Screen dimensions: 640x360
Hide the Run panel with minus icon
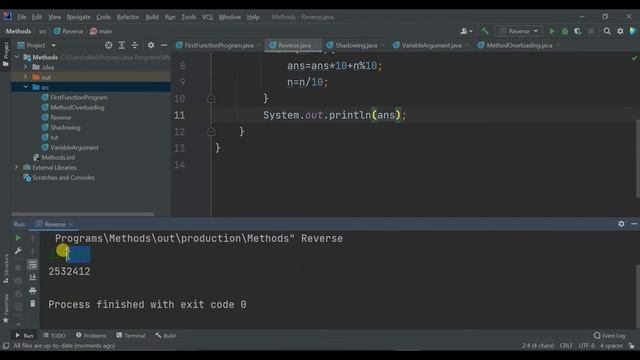[x=634, y=224]
